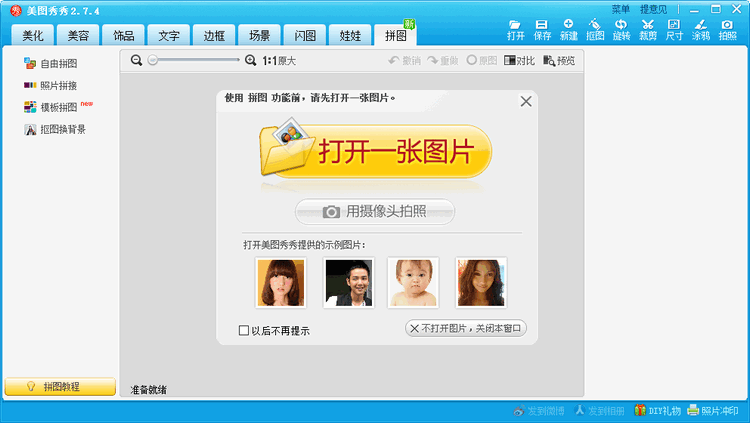
Task: Open the 涂鸦 doodle tool
Action: (701, 28)
